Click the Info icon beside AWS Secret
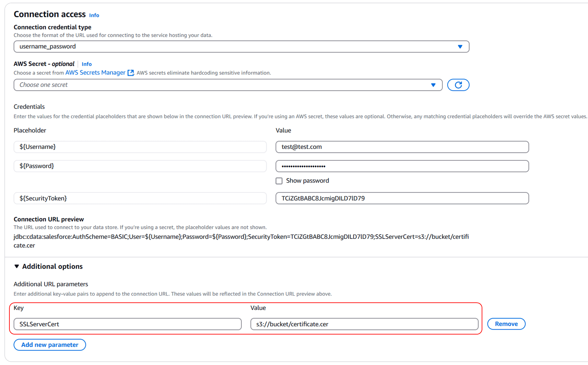The image size is (588, 365). [x=86, y=64]
